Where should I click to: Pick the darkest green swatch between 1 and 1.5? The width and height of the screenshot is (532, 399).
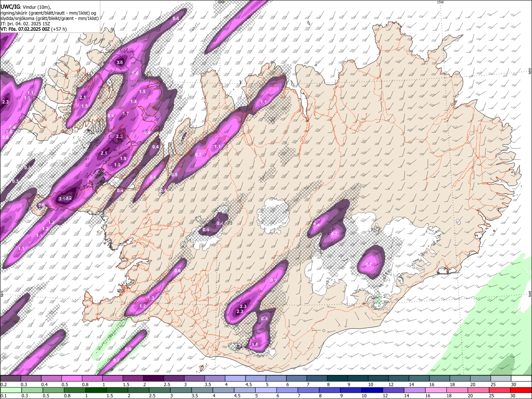pyautogui.click(x=96, y=390)
